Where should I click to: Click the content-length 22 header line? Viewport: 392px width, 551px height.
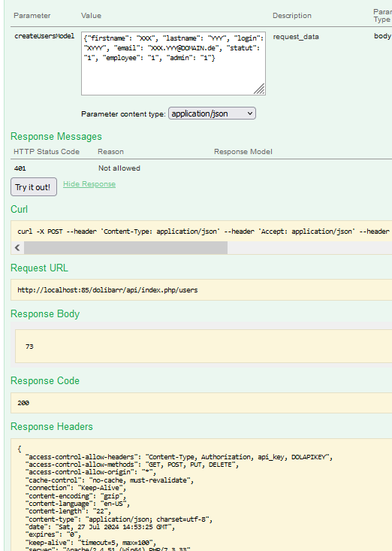coord(68,511)
